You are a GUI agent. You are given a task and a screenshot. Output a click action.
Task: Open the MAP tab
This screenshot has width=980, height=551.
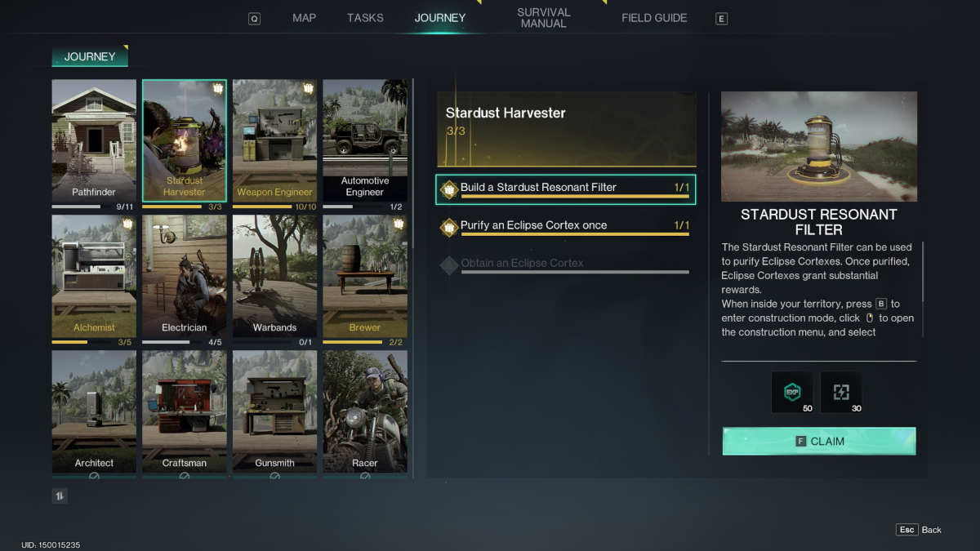304,18
